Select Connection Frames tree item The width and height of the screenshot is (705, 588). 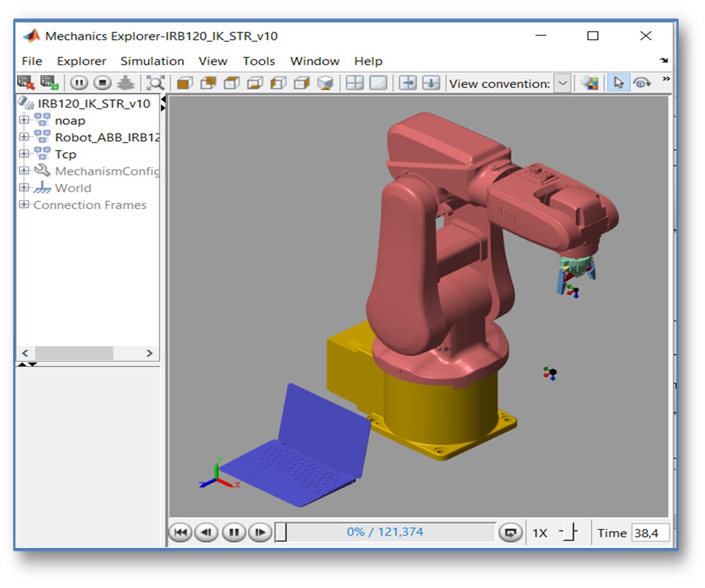[90, 205]
